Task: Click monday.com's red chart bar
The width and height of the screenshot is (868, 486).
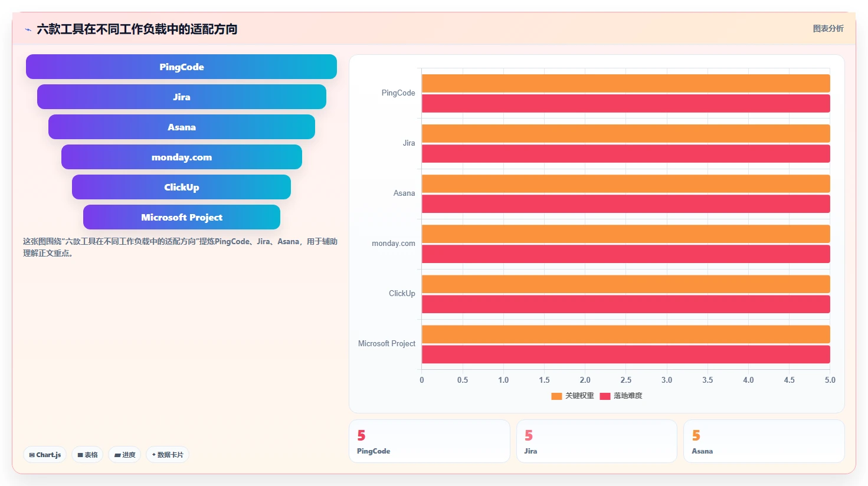Action: [x=625, y=254]
